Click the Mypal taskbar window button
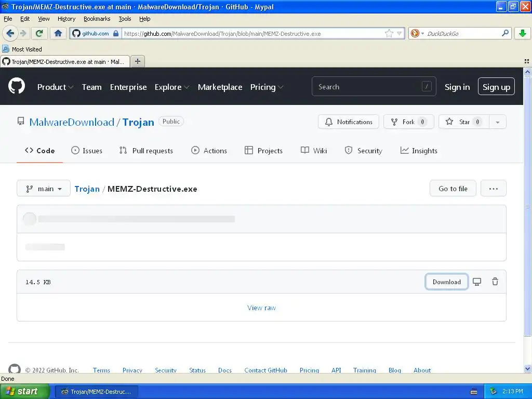This screenshot has width=532, height=399. click(96, 392)
